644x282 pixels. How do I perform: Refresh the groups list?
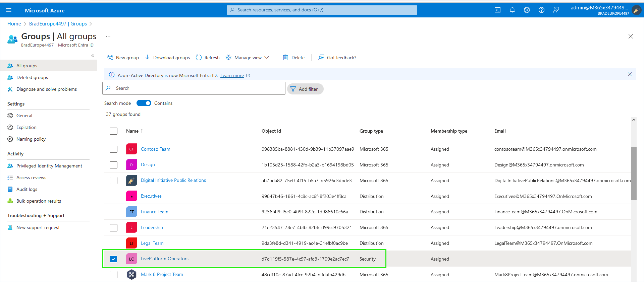[x=208, y=58]
